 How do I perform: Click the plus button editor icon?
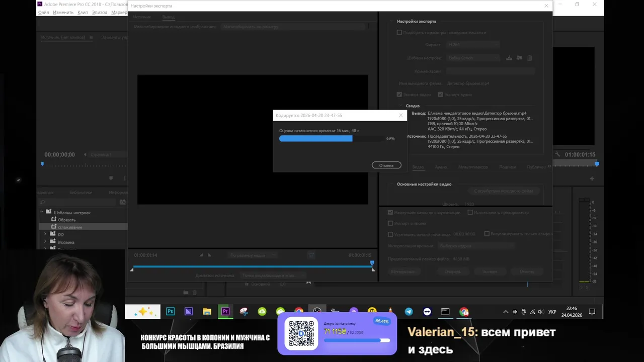592,178
